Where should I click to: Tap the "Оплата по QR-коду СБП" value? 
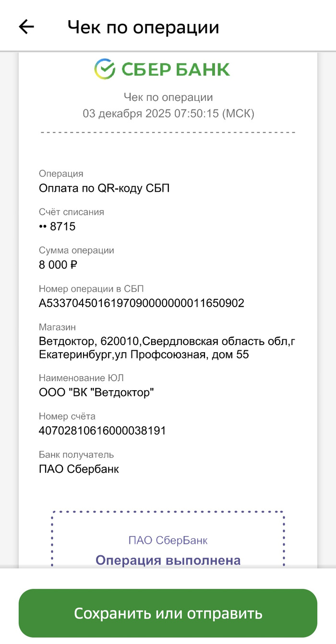coord(104,188)
